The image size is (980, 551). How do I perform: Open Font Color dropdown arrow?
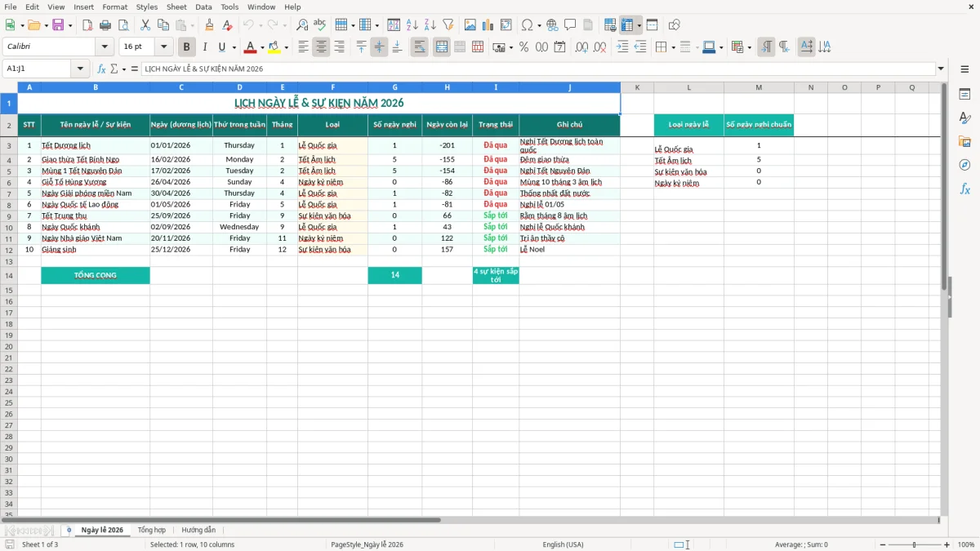tap(262, 47)
